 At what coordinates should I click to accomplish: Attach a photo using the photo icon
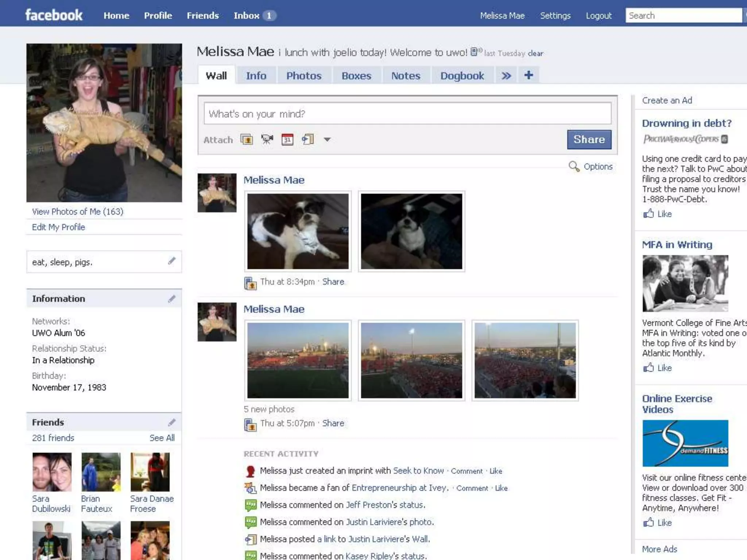pos(247,139)
